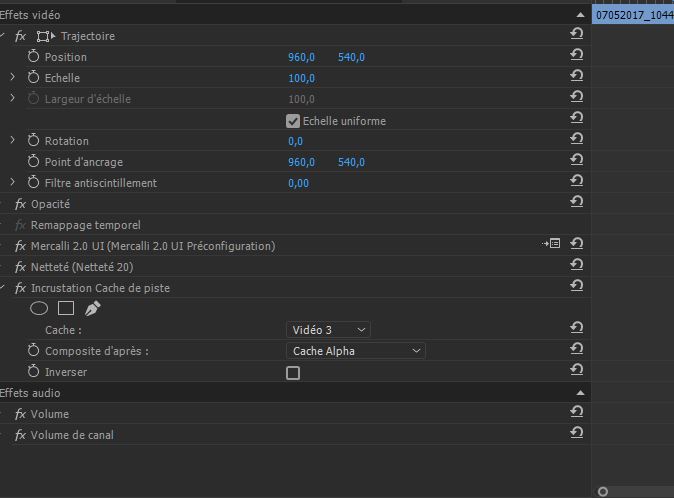
Task: Toggle the fx switch for Opacité
Action: (20, 204)
